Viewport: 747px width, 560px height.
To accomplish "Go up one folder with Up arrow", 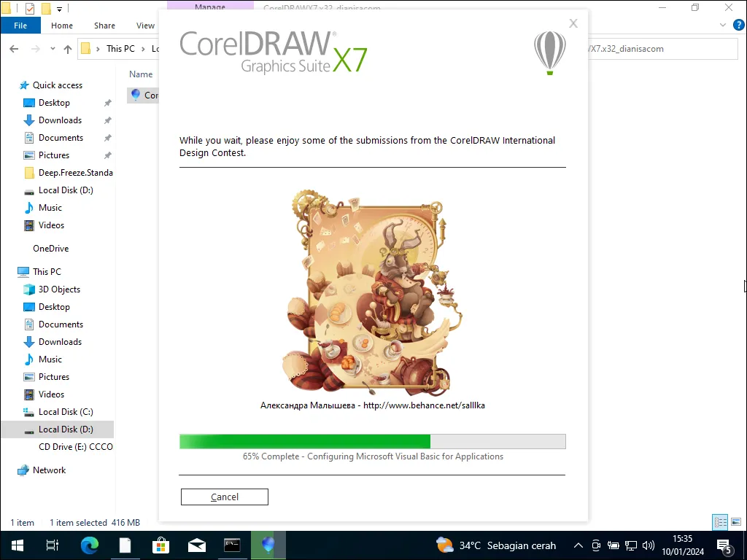I will tap(68, 49).
